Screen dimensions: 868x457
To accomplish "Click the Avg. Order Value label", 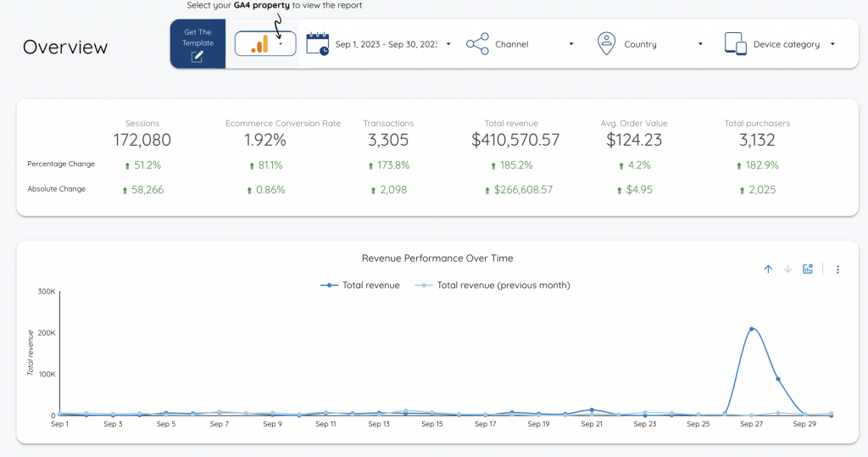I will click(x=634, y=124).
